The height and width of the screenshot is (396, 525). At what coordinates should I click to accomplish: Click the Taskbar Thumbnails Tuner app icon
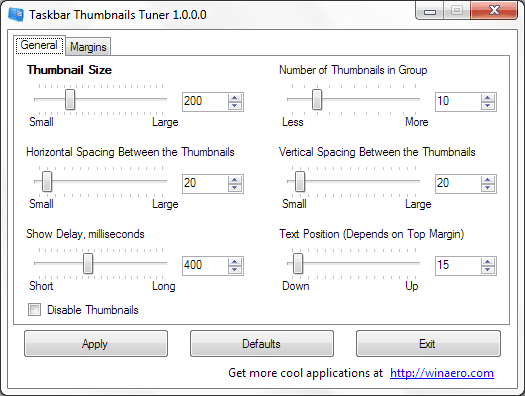pyautogui.click(x=16, y=15)
